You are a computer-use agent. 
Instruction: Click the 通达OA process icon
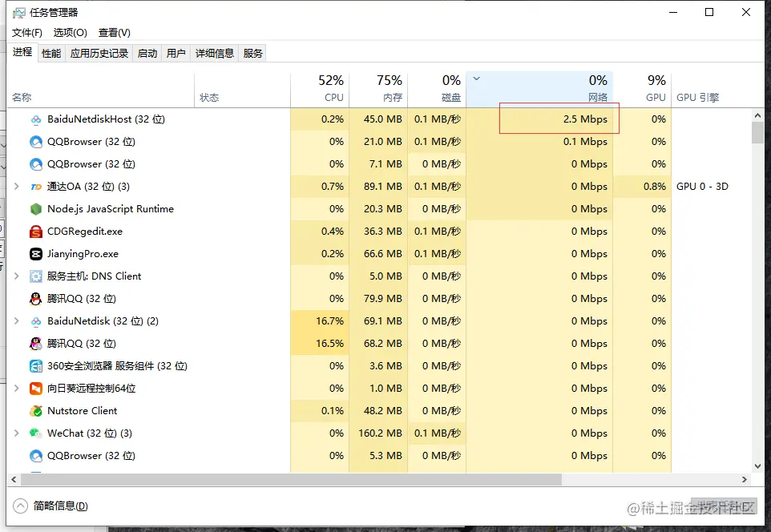[36, 187]
